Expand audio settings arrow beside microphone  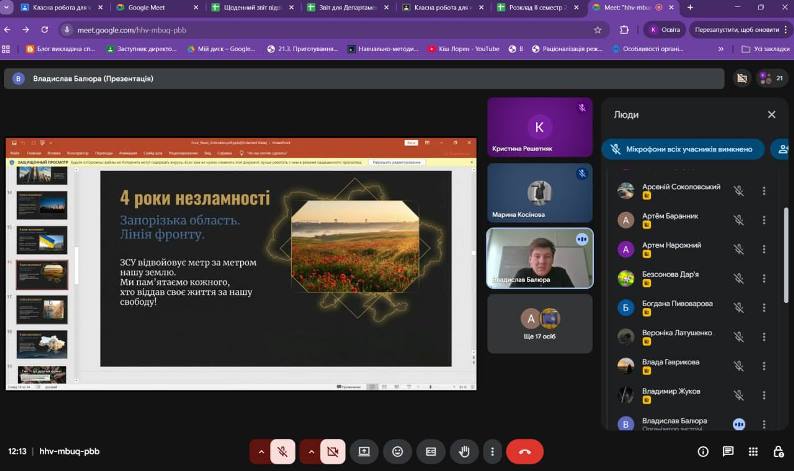[x=261, y=451]
